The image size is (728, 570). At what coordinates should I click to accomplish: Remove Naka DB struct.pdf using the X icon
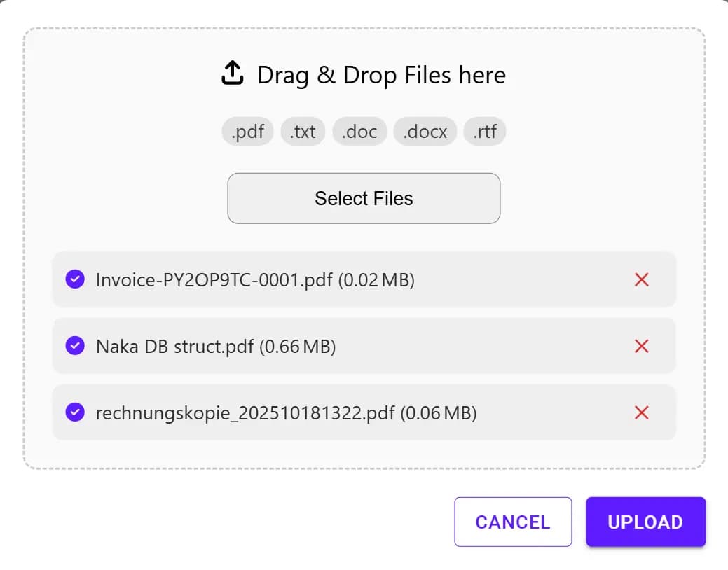(642, 346)
